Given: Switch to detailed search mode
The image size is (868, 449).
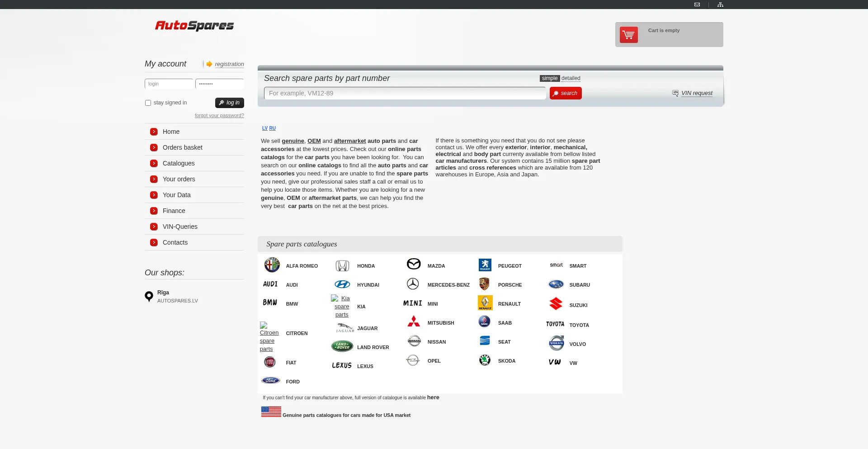Looking at the screenshot, I should [571, 78].
